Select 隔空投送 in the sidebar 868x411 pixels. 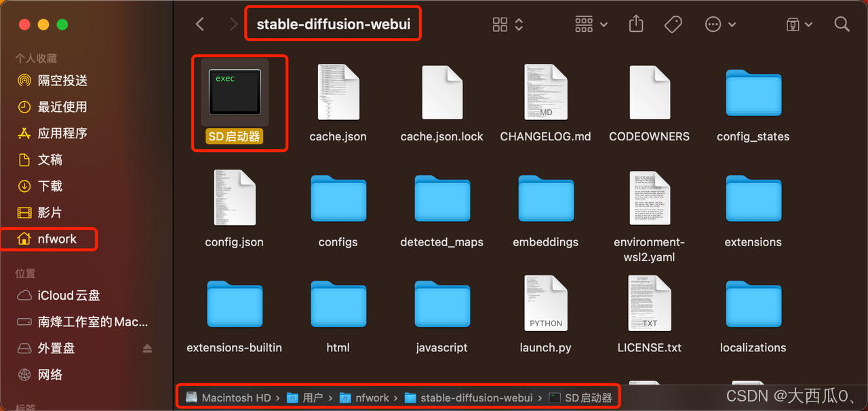pyautogui.click(x=53, y=80)
